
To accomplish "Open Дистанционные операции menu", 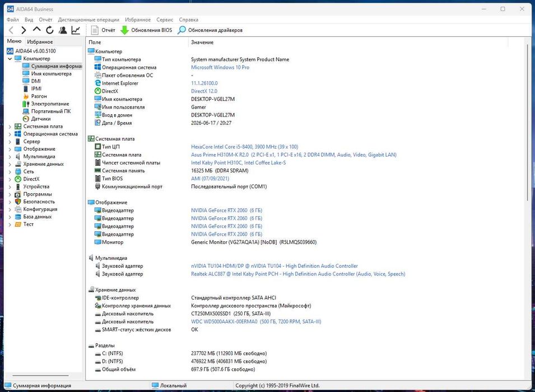I will coord(89,20).
